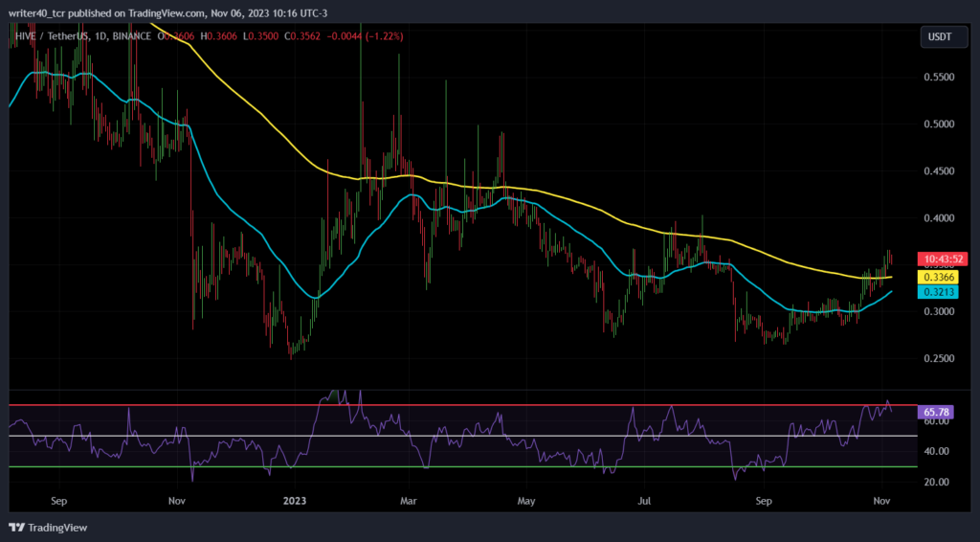
Task: Click the 0.4500 price axis label
Action: [939, 170]
